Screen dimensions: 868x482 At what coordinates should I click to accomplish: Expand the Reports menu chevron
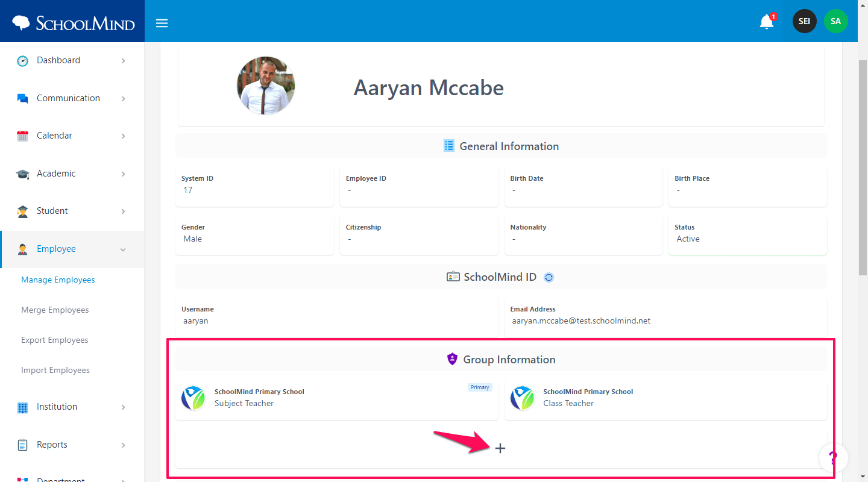click(123, 445)
